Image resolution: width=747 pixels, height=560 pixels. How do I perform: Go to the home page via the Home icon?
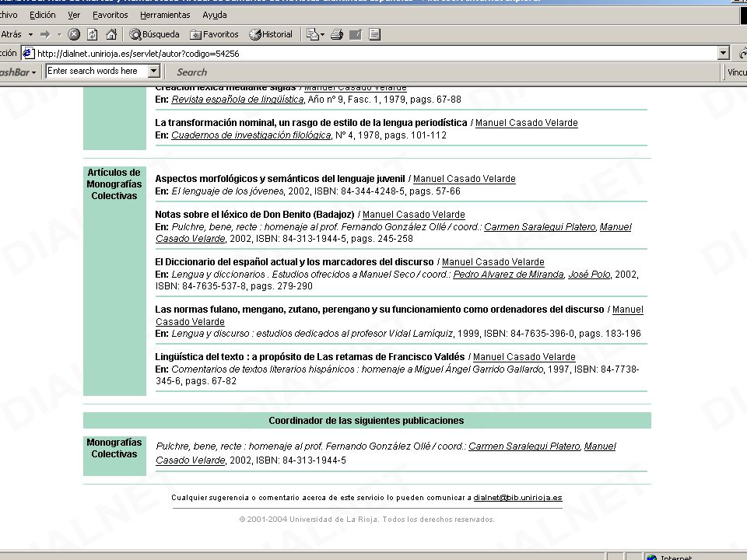pos(111,34)
